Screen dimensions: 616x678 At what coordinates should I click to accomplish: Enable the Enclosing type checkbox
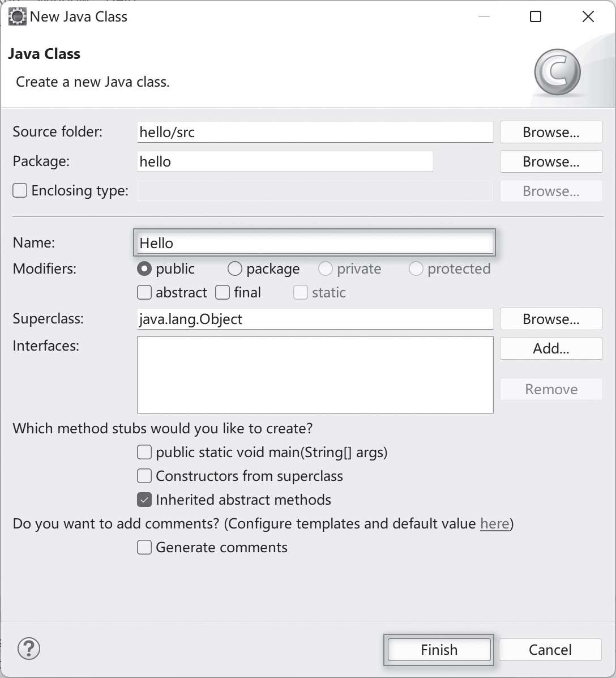(x=20, y=191)
